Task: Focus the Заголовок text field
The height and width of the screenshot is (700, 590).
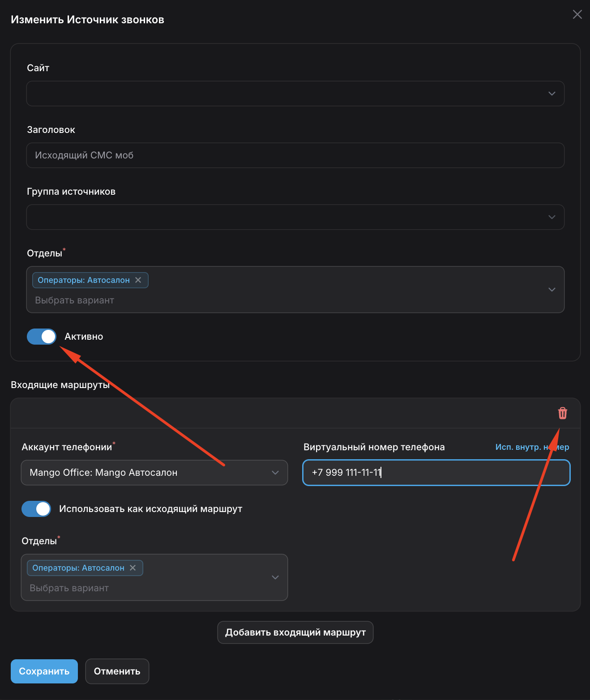Action: point(295,155)
